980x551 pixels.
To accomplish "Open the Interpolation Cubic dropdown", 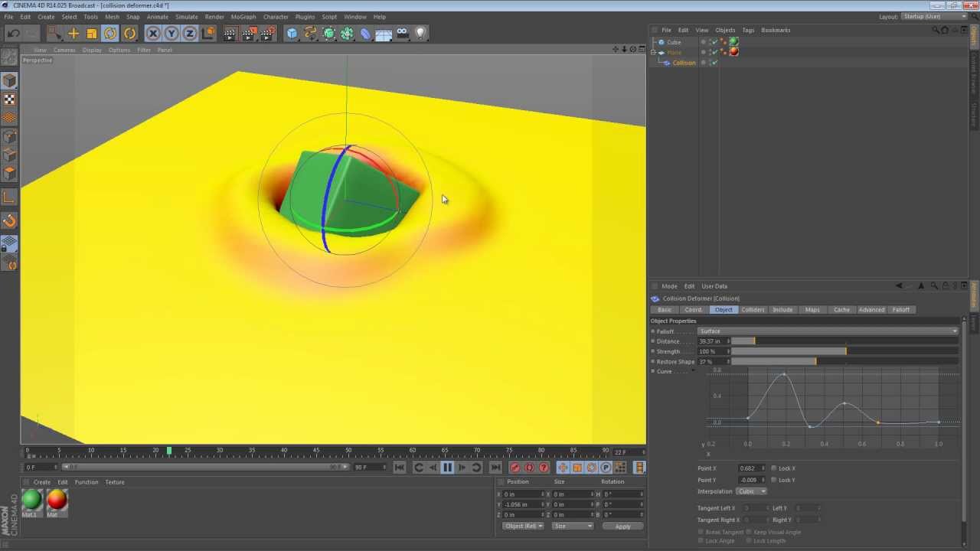I will [751, 491].
